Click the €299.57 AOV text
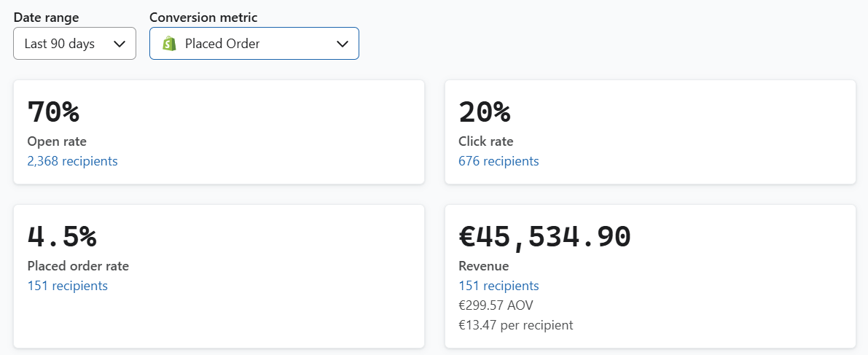 pos(496,305)
